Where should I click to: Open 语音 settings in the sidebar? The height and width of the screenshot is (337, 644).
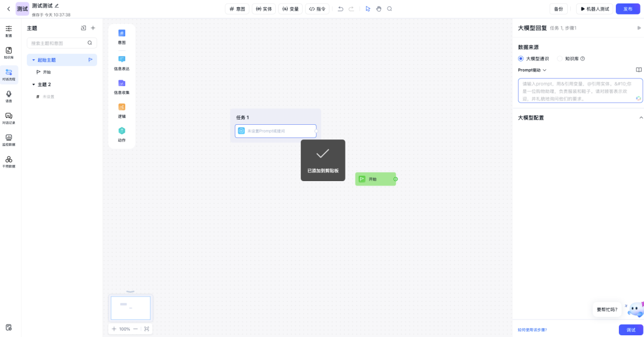9,96
